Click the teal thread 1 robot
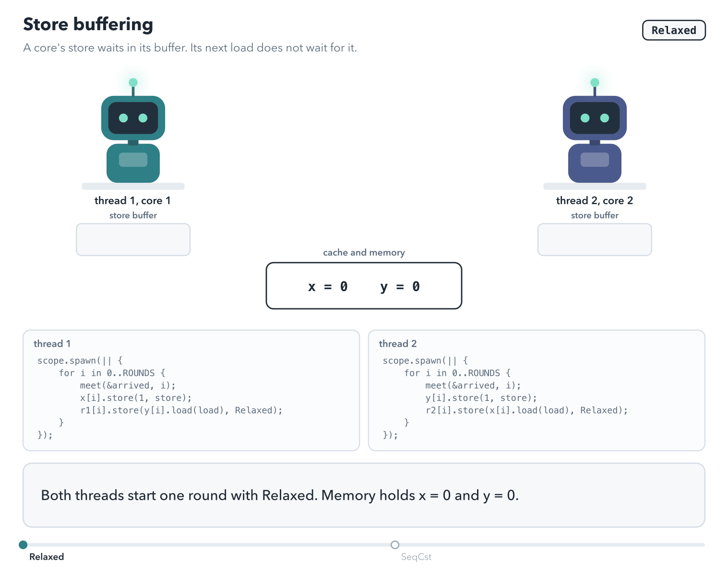The width and height of the screenshot is (728, 575). pos(133,131)
